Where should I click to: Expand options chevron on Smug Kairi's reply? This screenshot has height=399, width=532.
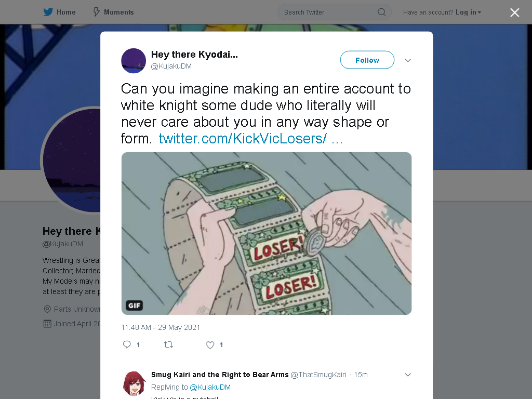[408, 375]
